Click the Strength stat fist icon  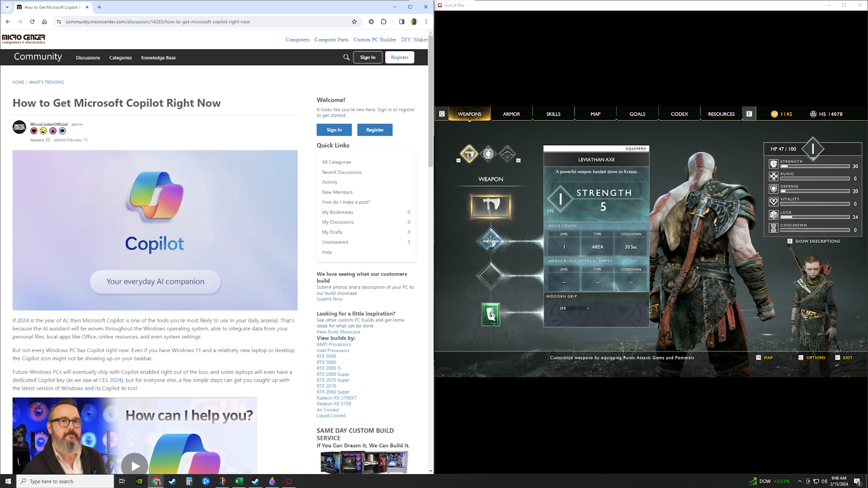[x=774, y=164]
